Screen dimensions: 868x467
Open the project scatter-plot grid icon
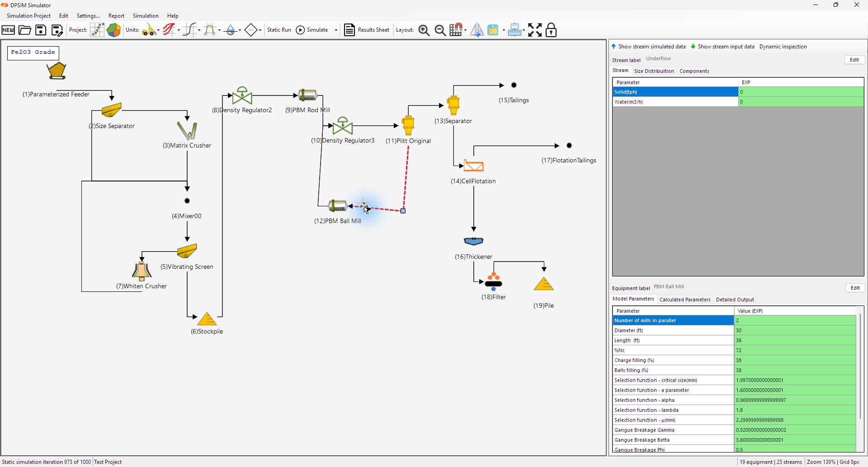pos(97,30)
